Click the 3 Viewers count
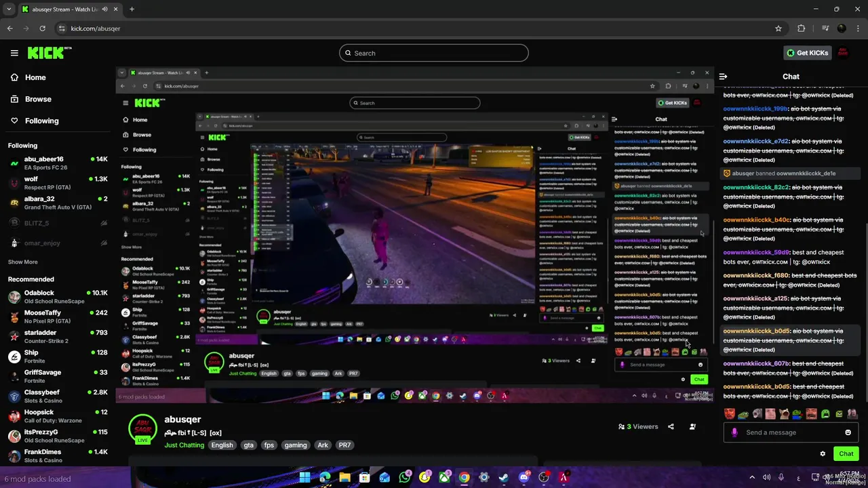This screenshot has width=868, height=488. pyautogui.click(x=637, y=427)
